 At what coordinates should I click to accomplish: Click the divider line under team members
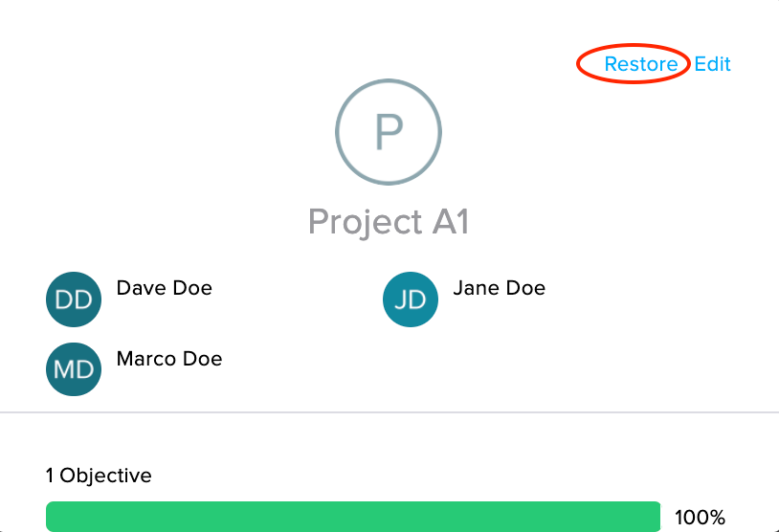[x=389, y=412]
